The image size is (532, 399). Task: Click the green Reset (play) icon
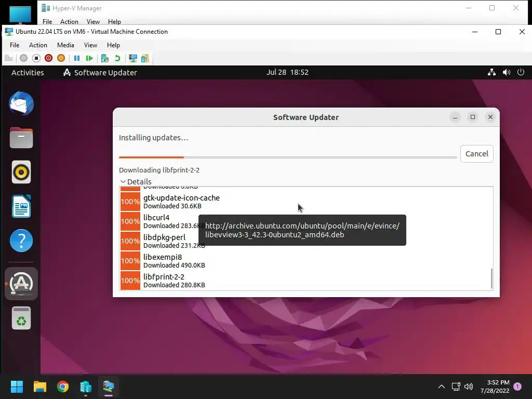pyautogui.click(x=89, y=58)
